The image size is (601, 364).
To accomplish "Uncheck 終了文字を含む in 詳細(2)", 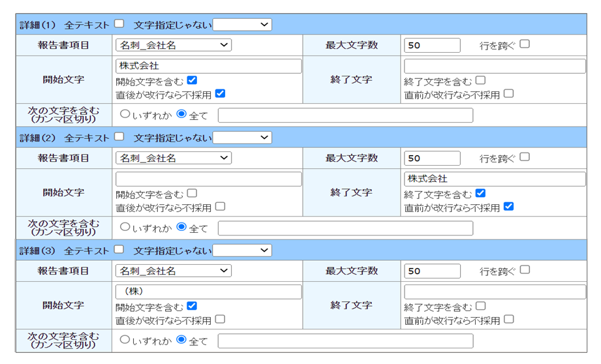I will tap(480, 194).
